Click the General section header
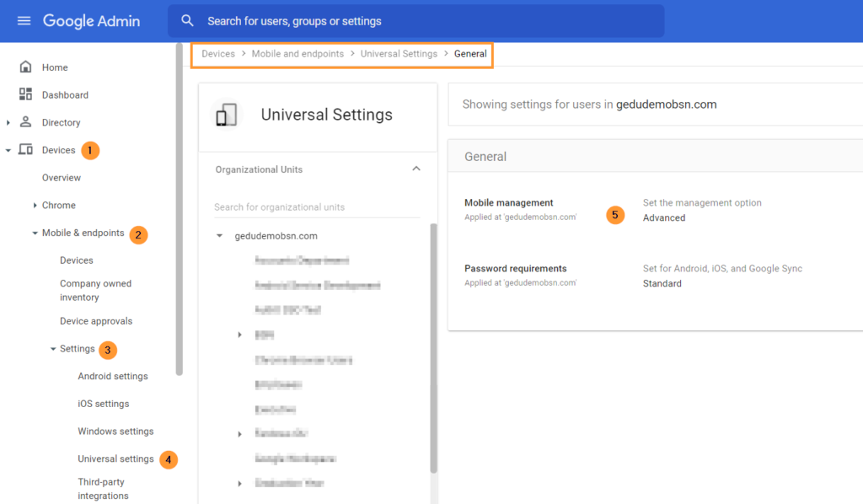Viewport: 863px width, 504px height. pyautogui.click(x=485, y=156)
